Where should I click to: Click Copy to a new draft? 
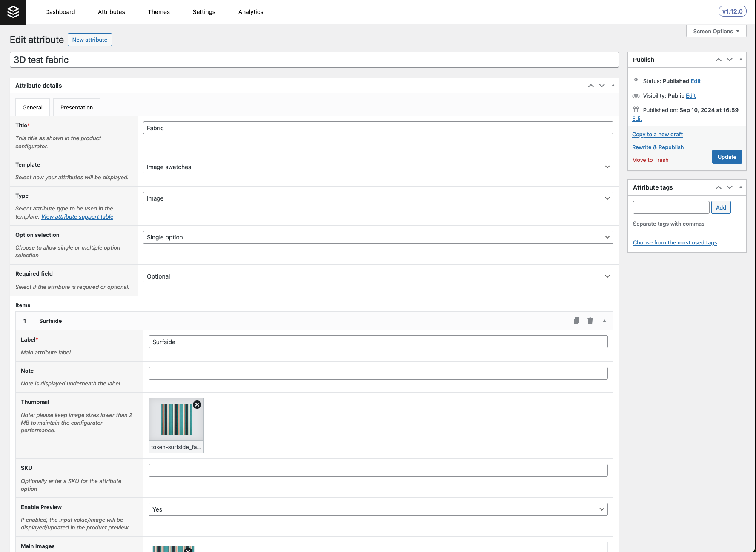657,134
